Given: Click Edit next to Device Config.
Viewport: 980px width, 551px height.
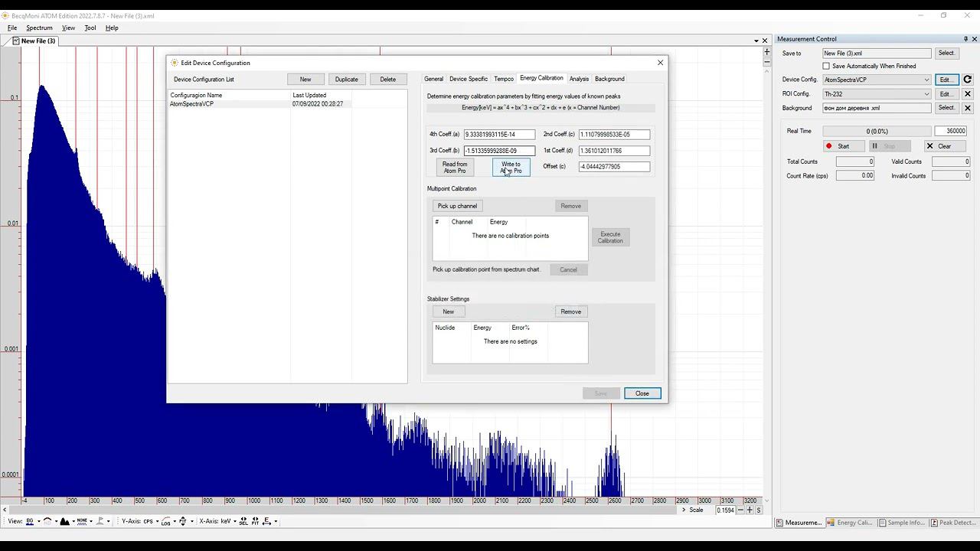Looking at the screenshot, I should (946, 80).
